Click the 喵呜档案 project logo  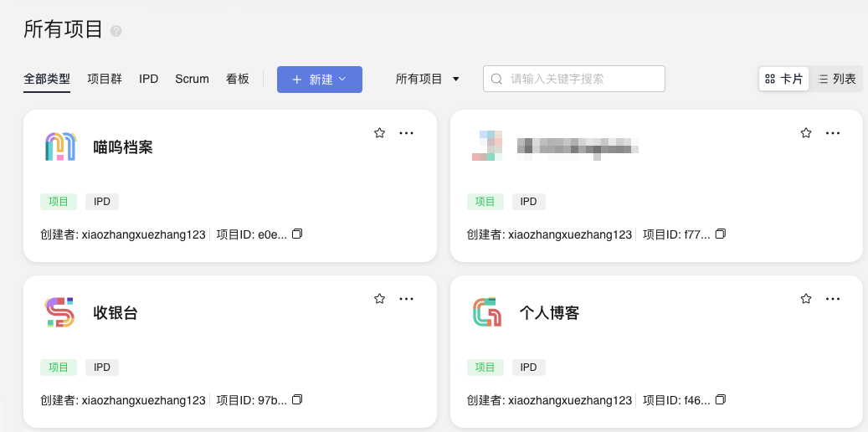point(60,147)
